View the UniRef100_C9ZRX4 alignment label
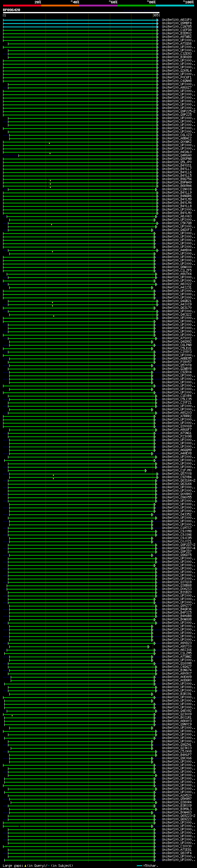Image resolution: width=197 pixels, height=868 pixels. tap(177, 372)
